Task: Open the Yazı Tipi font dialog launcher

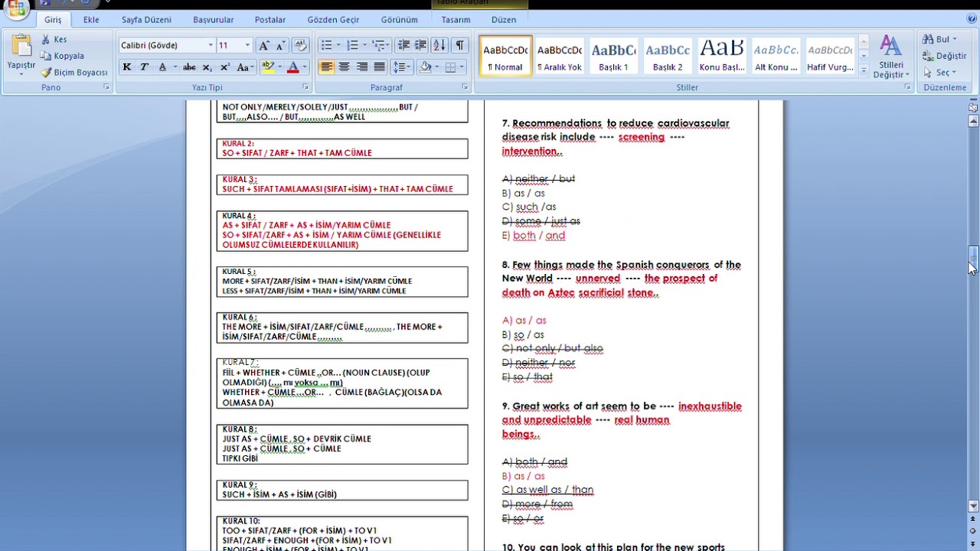Action: coord(305,87)
